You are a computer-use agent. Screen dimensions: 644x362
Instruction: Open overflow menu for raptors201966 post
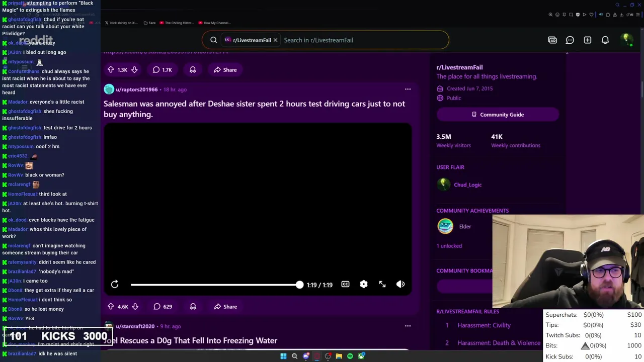(x=408, y=89)
